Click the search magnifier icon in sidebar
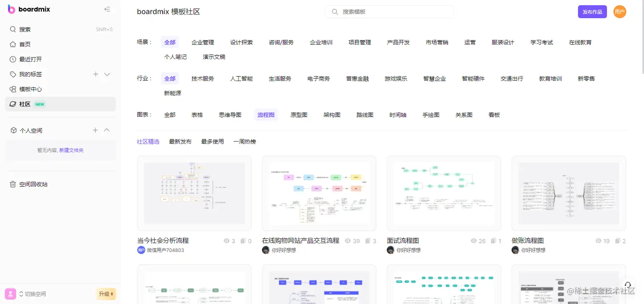This screenshot has width=644, height=304. click(13, 29)
